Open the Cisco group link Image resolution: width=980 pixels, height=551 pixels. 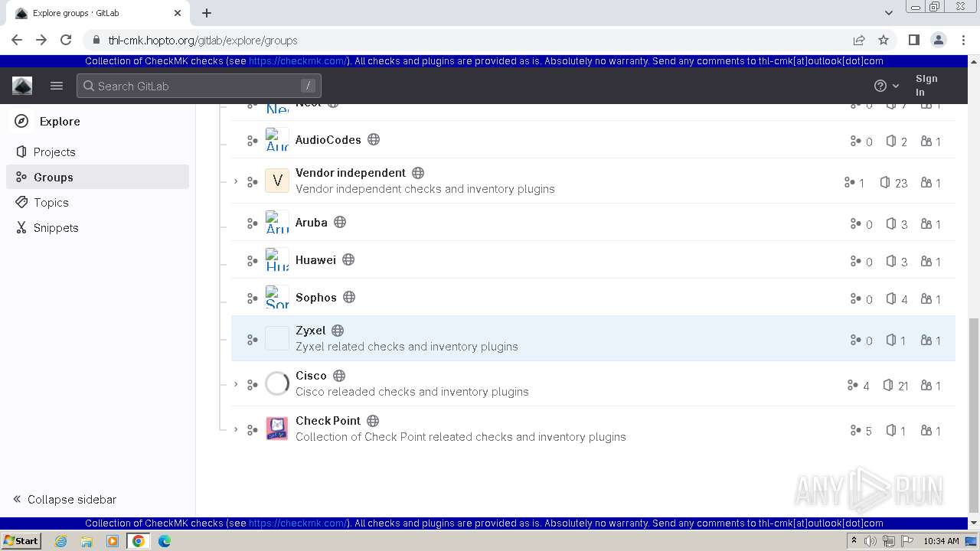click(311, 376)
